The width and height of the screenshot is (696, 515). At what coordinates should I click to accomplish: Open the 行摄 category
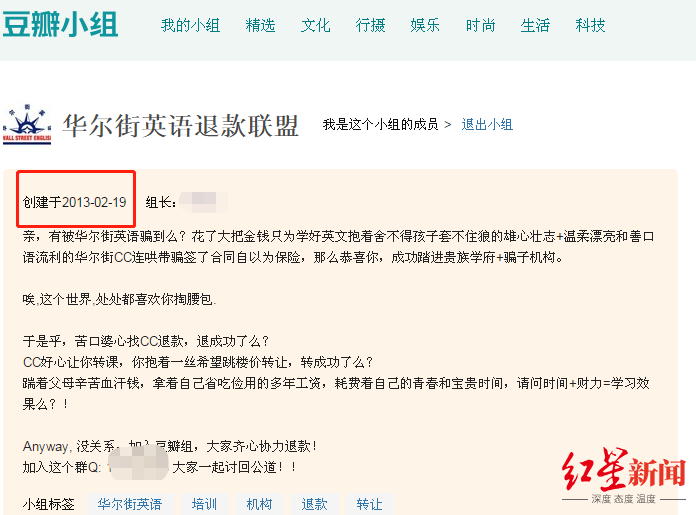point(370,25)
